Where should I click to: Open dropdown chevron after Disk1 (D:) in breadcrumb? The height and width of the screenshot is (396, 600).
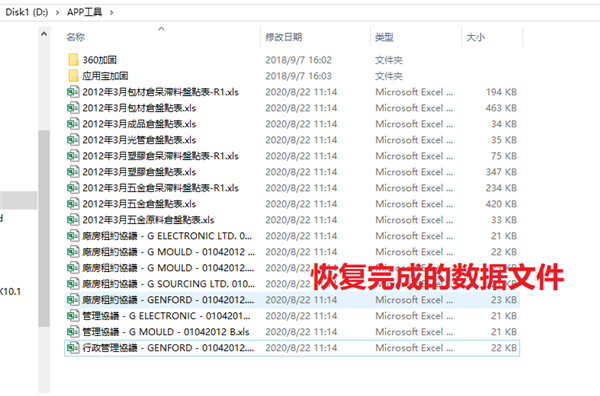pyautogui.click(x=57, y=13)
